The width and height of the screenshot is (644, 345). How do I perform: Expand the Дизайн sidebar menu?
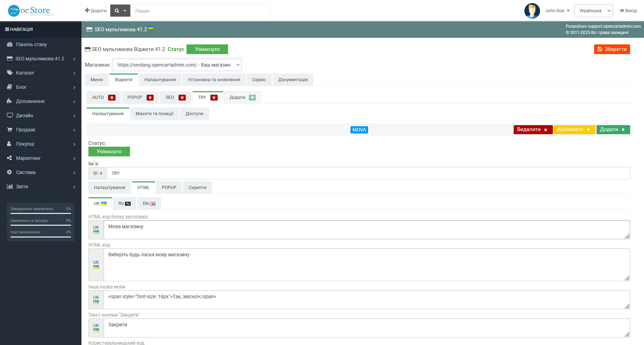pos(41,115)
